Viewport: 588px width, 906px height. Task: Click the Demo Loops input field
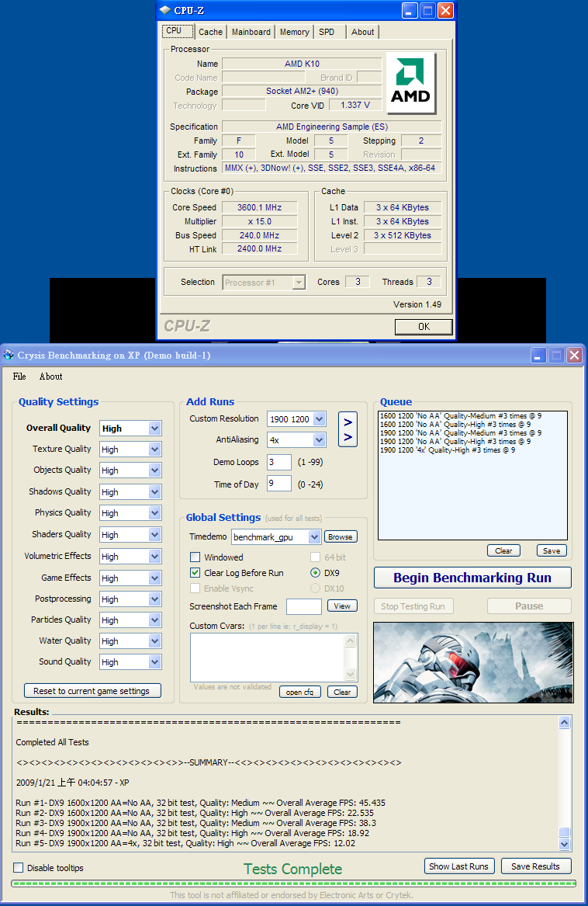click(x=278, y=462)
